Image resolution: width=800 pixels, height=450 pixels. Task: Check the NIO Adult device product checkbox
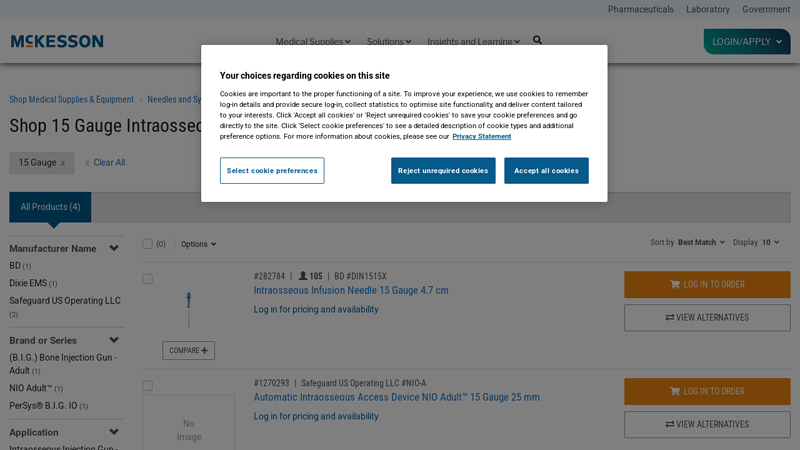147,386
